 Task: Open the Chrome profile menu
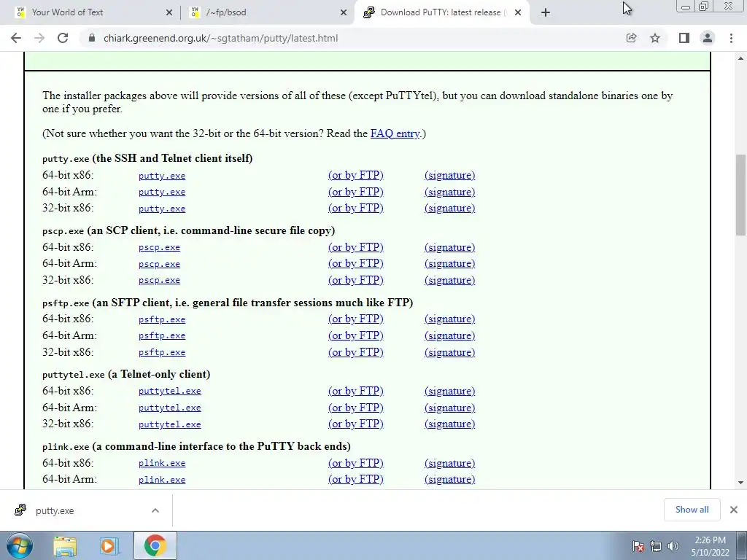point(708,38)
